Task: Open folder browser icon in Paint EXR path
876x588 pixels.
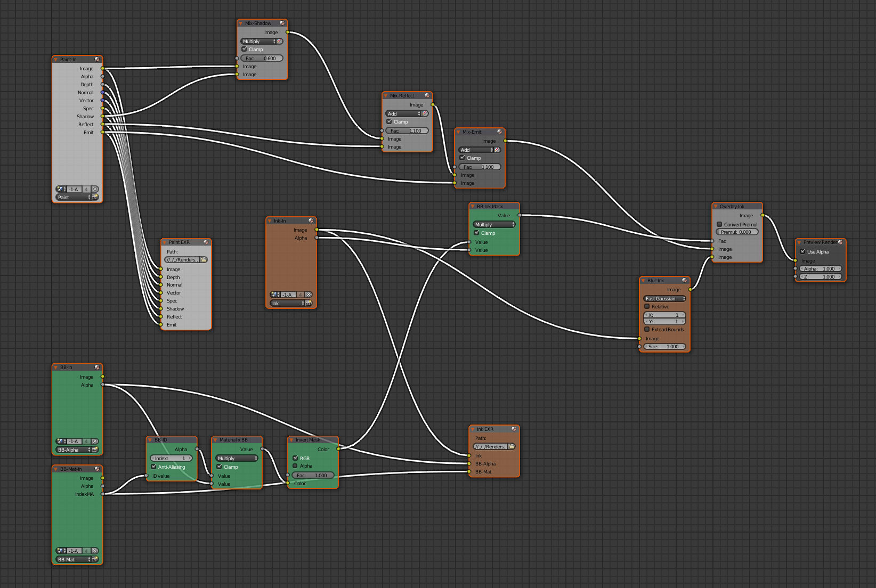Action: (x=204, y=260)
